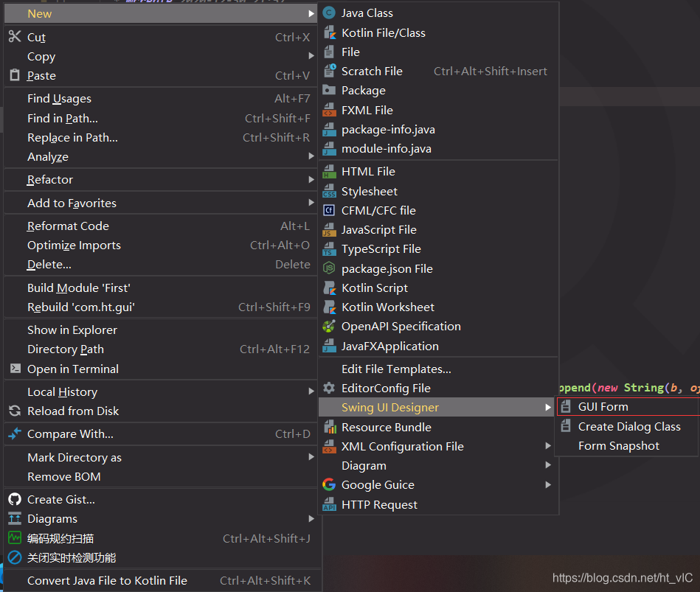The image size is (700, 592).
Task: Choose Delete... from context menu
Action: pos(161,264)
